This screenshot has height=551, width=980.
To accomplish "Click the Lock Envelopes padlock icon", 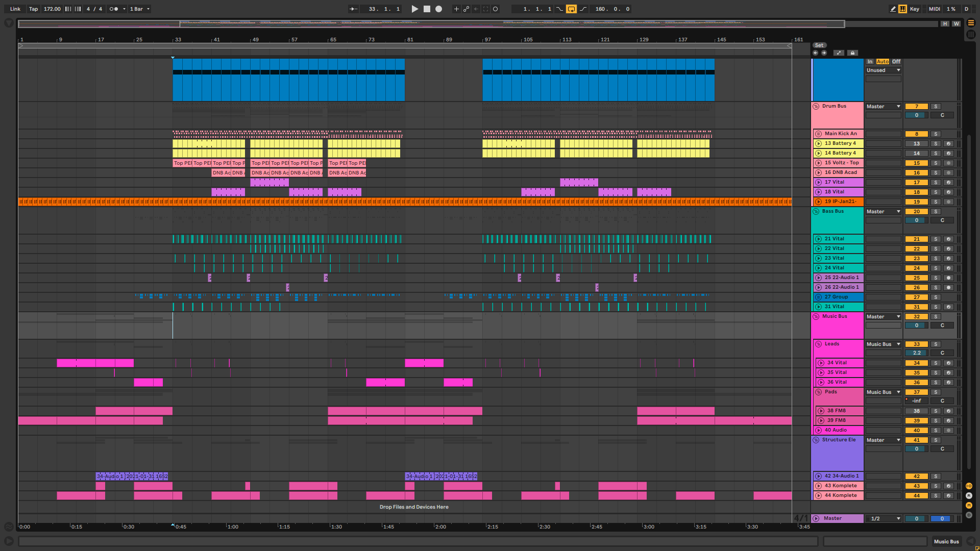I will [x=852, y=53].
